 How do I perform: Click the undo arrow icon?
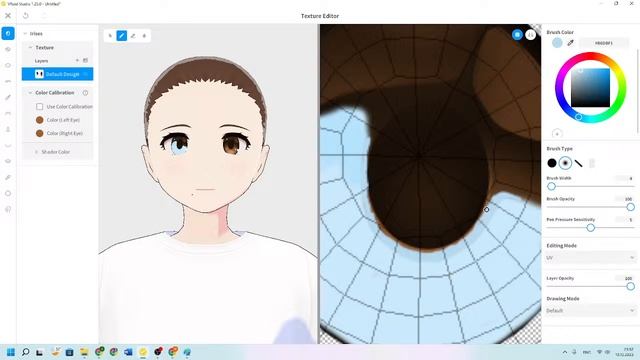coord(26,16)
